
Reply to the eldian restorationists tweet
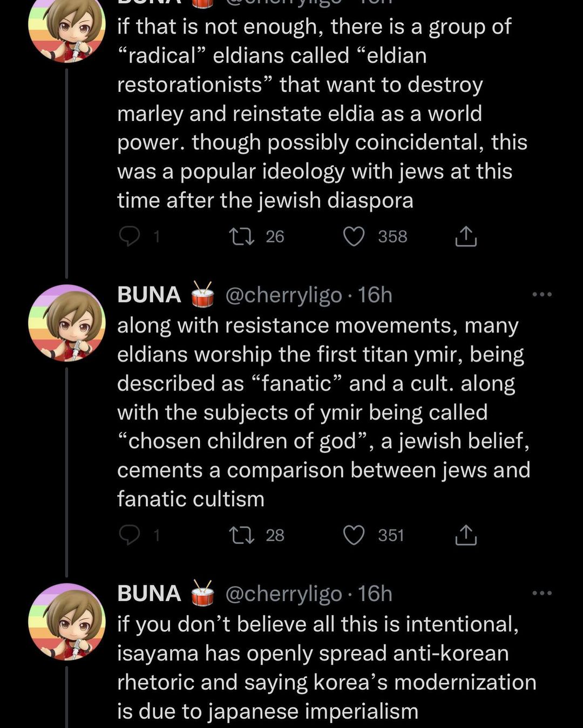pyautogui.click(x=130, y=236)
